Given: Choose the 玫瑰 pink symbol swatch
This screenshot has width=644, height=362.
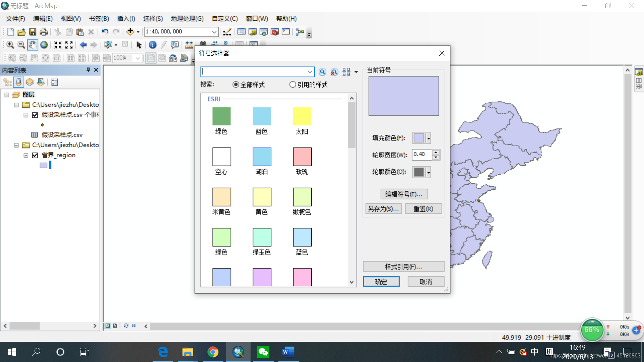Looking at the screenshot, I should click(302, 157).
